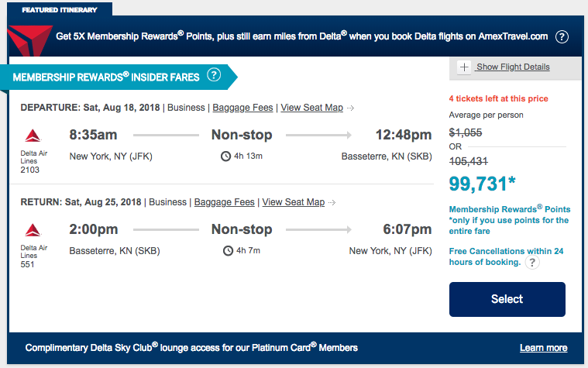The image size is (588, 368).
Task: Click the large Delta logo in the banner
Action: [30, 40]
